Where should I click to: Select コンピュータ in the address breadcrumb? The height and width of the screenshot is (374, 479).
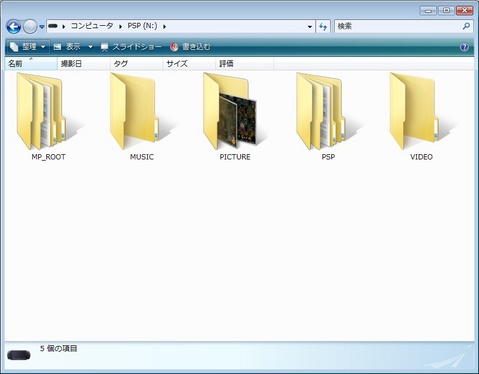click(92, 26)
